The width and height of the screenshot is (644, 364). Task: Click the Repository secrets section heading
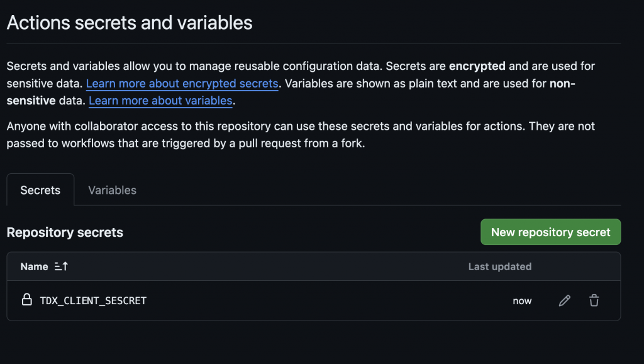(x=65, y=232)
